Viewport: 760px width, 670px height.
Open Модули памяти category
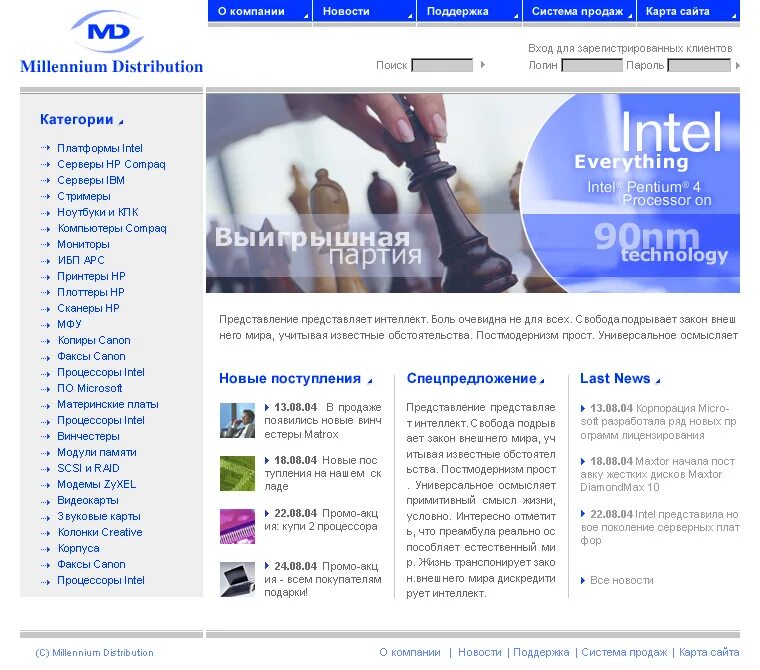[97, 452]
